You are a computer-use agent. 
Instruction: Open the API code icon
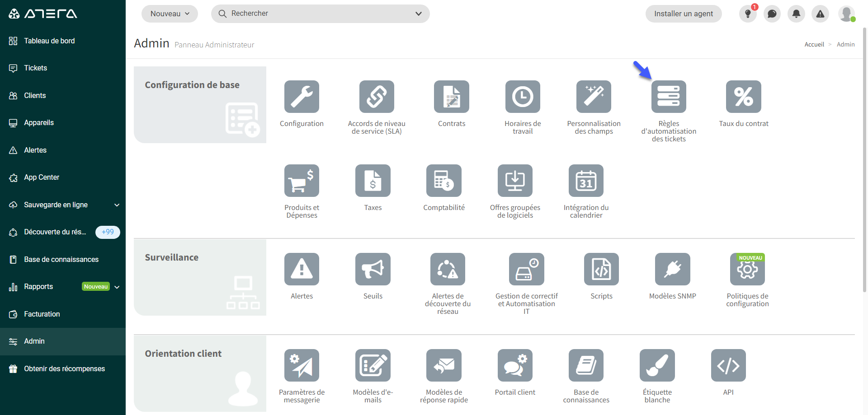(728, 365)
